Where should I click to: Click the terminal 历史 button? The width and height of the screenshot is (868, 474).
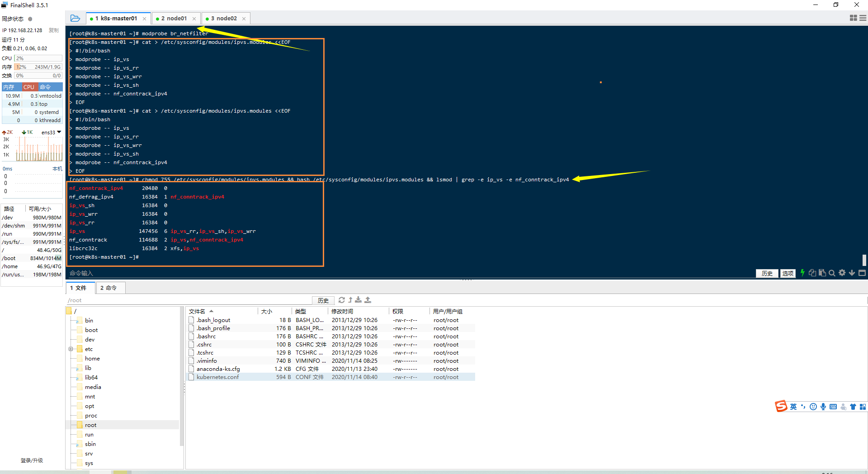pyautogui.click(x=767, y=273)
